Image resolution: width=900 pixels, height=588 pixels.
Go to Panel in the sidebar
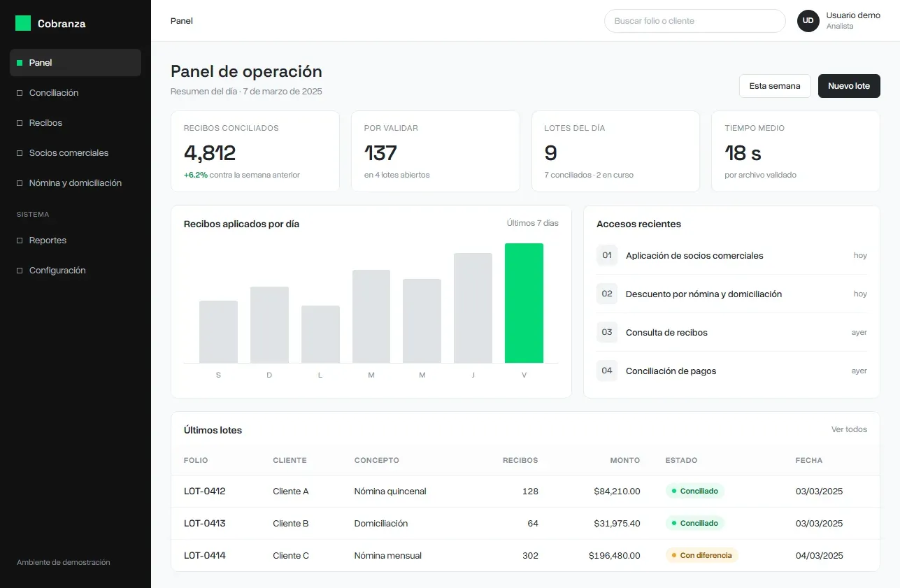[x=76, y=62]
